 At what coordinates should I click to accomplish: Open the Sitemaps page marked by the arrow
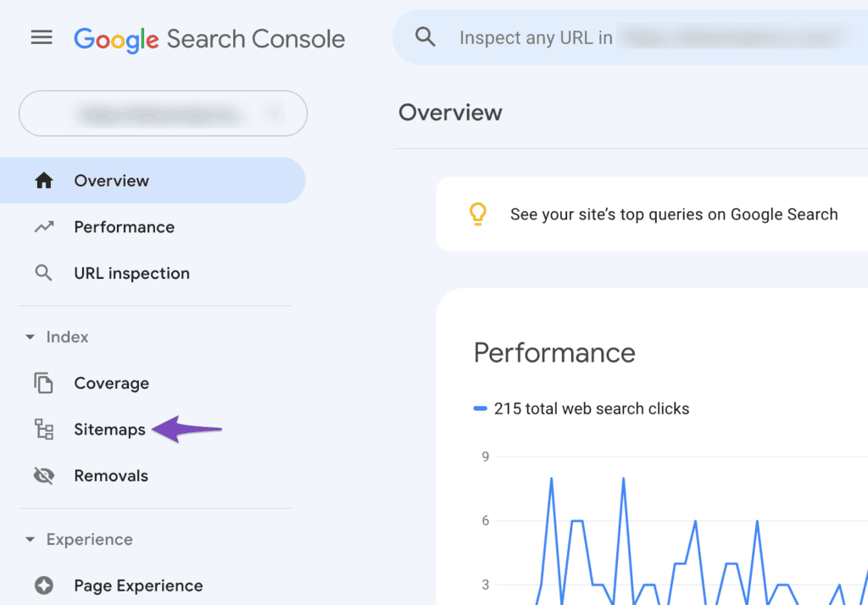click(x=110, y=430)
